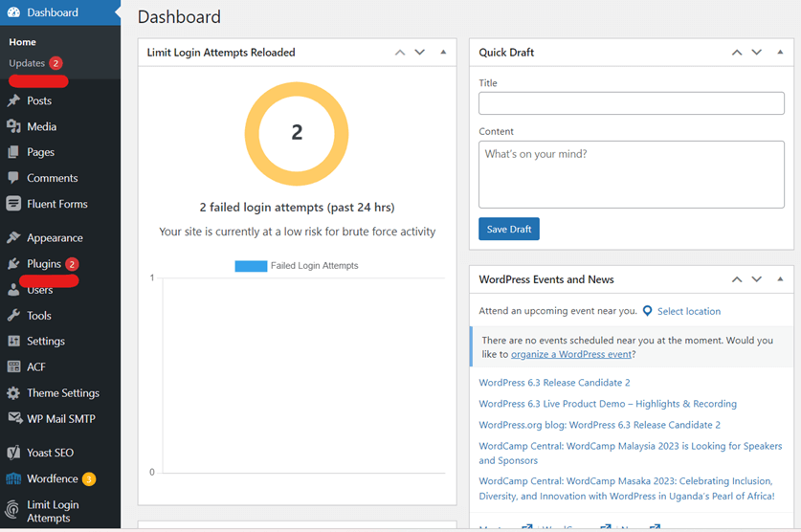
Task: Collapse WordPress Events and News panel
Action: pyautogui.click(x=780, y=279)
